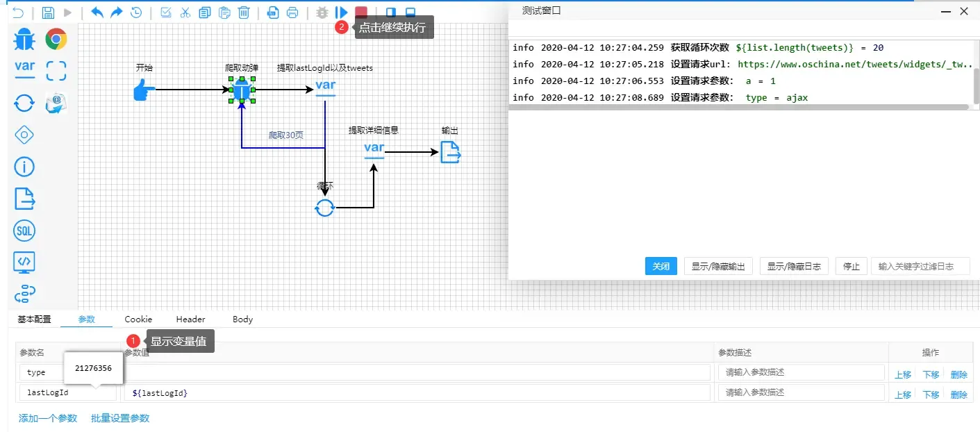Switch to the Cookie tab
This screenshot has height=432, width=980.
pos(138,319)
